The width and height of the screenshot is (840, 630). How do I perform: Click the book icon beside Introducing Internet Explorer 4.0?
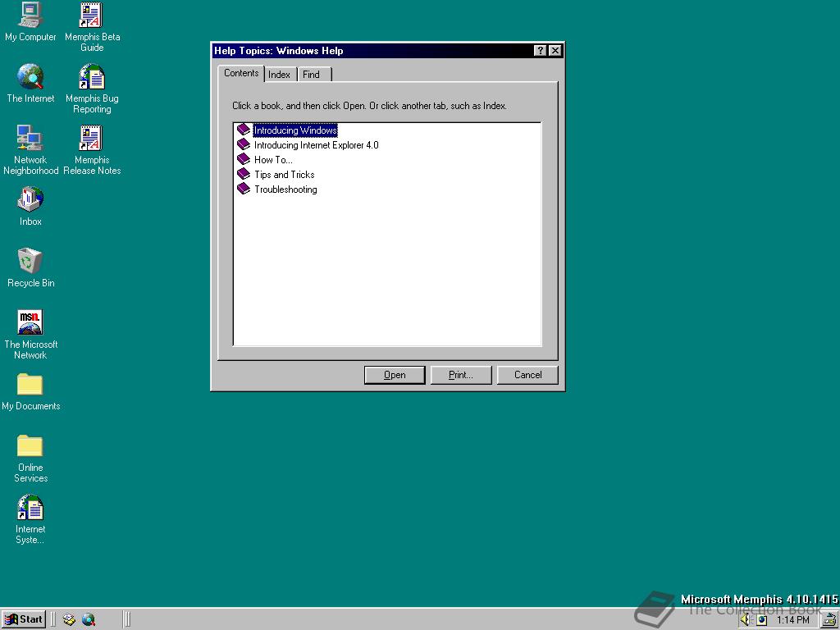tap(244, 144)
